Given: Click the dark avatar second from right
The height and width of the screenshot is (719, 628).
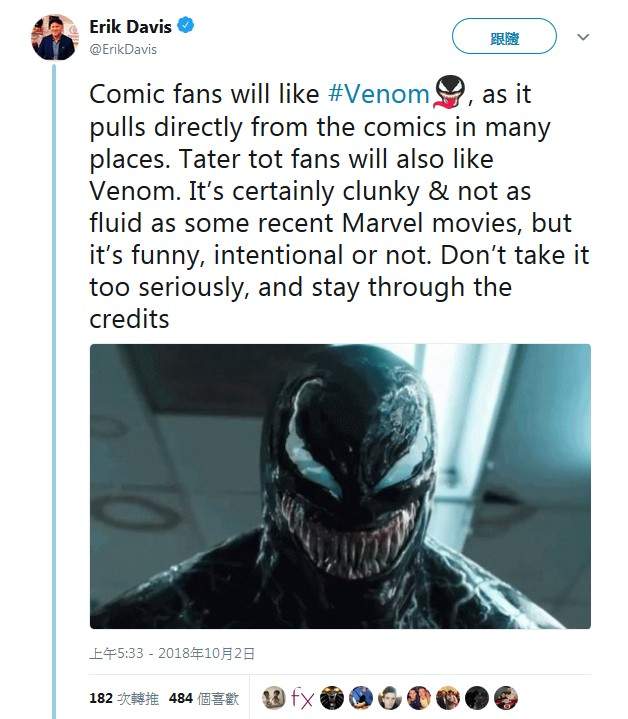Looking at the screenshot, I should click(478, 696).
